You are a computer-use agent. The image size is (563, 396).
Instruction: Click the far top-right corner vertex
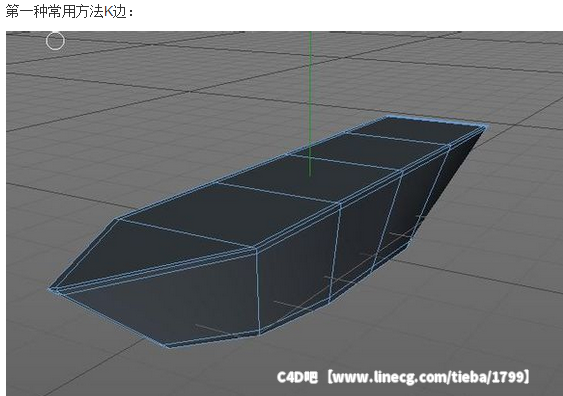point(485,126)
